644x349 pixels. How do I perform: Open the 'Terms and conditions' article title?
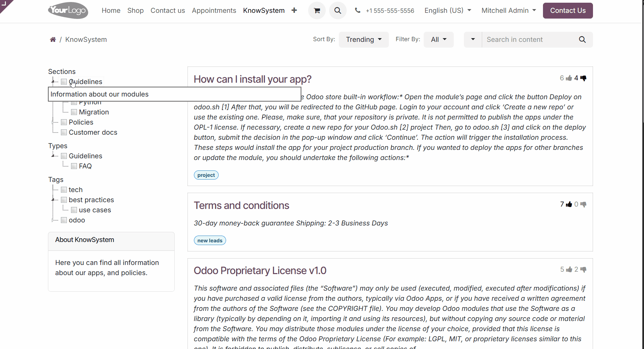[x=241, y=205]
